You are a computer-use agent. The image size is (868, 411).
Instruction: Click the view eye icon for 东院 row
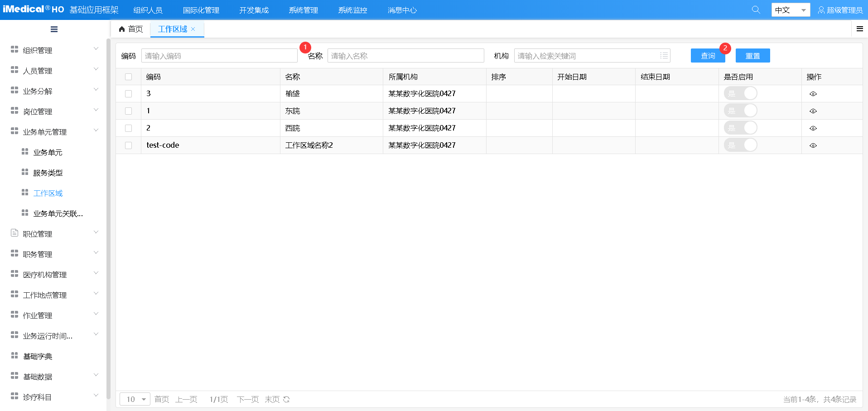click(813, 111)
